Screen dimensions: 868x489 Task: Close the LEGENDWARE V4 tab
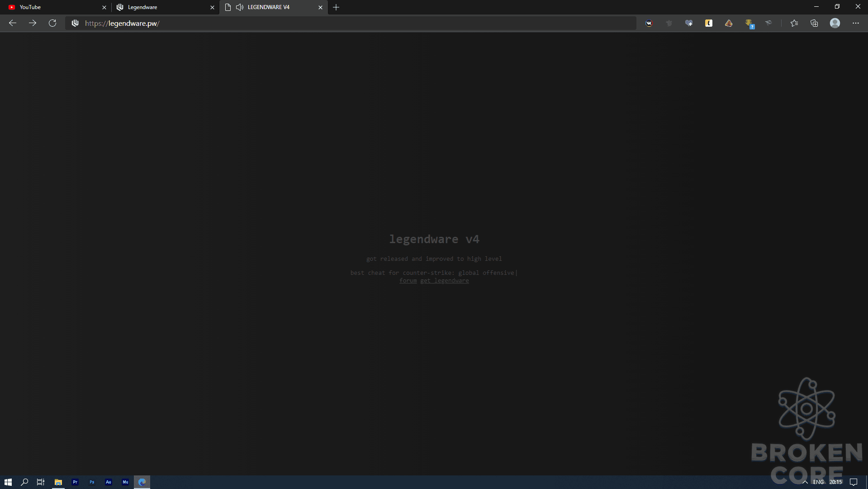320,7
